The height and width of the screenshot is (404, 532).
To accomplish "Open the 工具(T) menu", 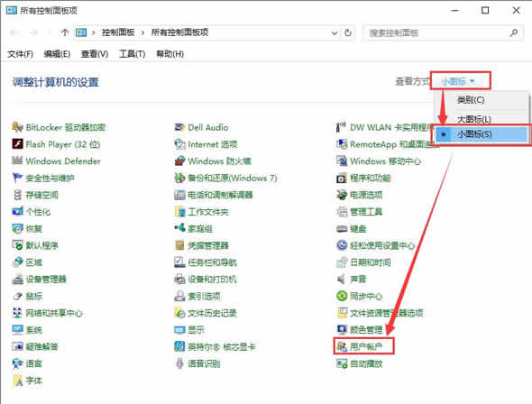I will 132,53.
